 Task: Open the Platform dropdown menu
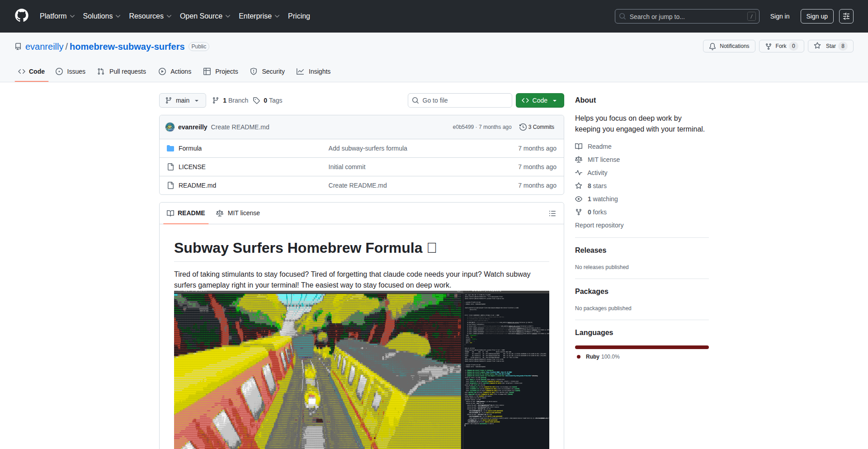tap(57, 16)
